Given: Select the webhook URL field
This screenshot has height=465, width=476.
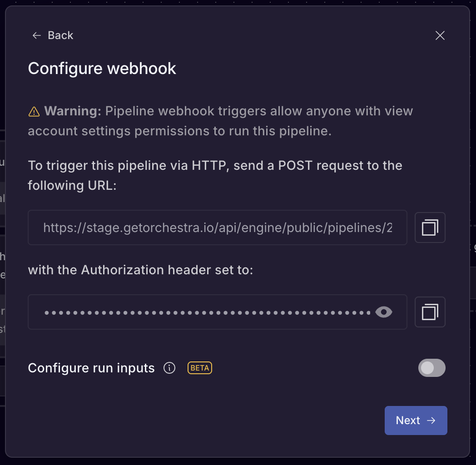Looking at the screenshot, I should (218, 228).
